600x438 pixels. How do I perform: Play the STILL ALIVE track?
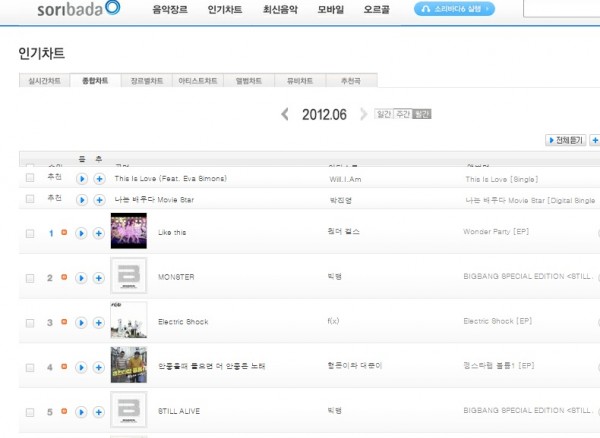pyautogui.click(x=81, y=412)
